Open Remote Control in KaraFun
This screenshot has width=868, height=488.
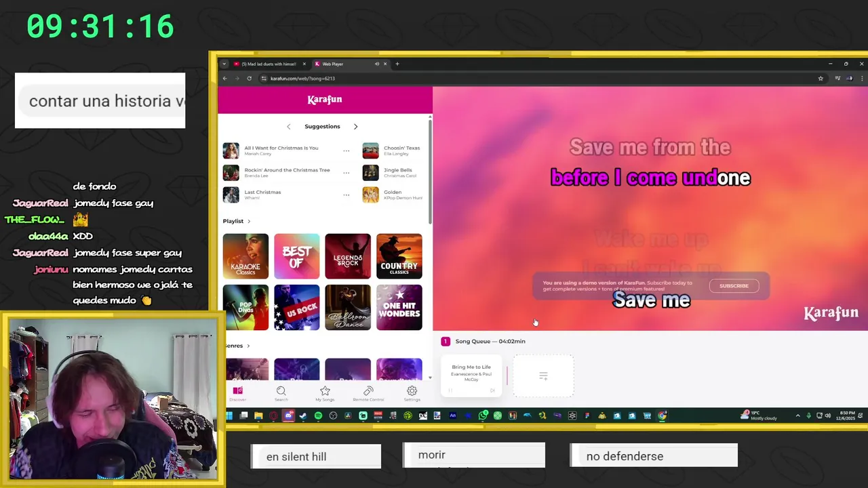(x=368, y=393)
